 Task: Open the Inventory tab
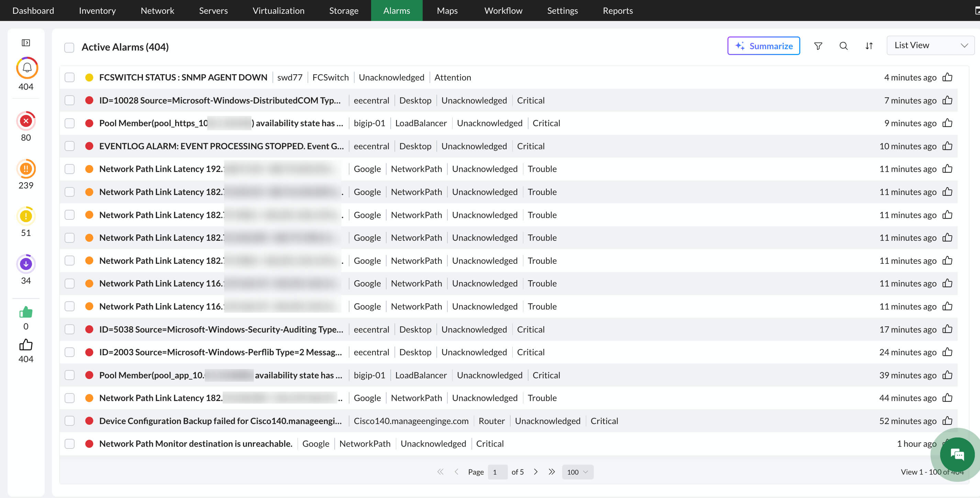97,10
